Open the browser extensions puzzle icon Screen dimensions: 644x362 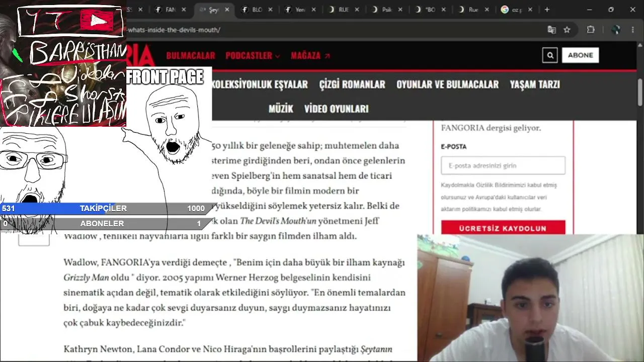tap(591, 30)
